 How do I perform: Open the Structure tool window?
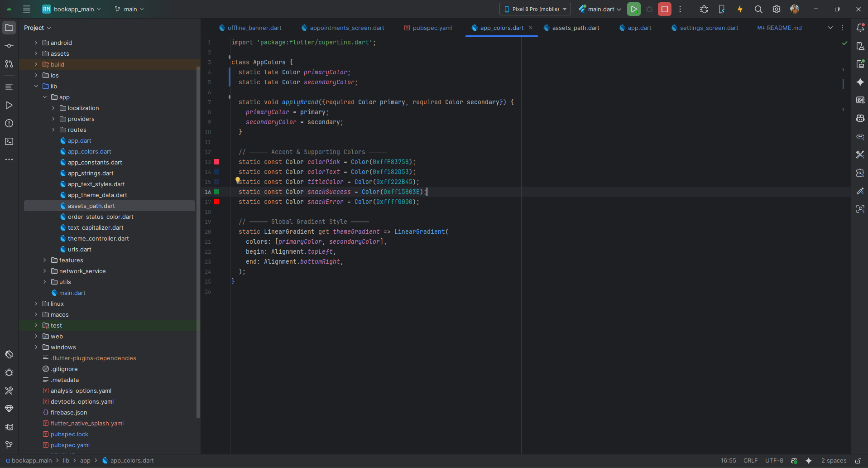[x=9, y=87]
